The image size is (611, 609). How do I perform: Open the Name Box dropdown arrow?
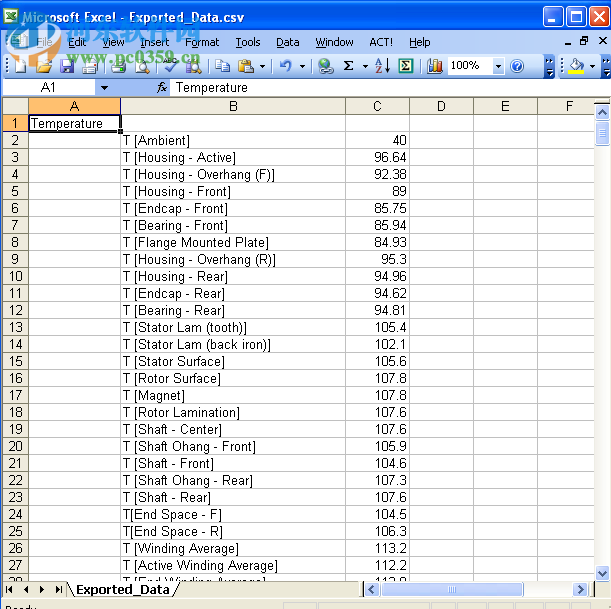click(104, 88)
